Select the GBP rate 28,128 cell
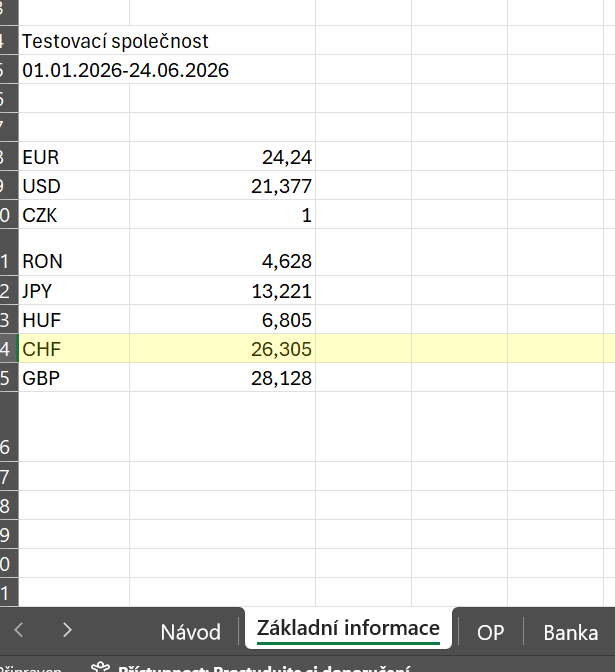This screenshot has height=672, width=615. pyautogui.click(x=222, y=378)
